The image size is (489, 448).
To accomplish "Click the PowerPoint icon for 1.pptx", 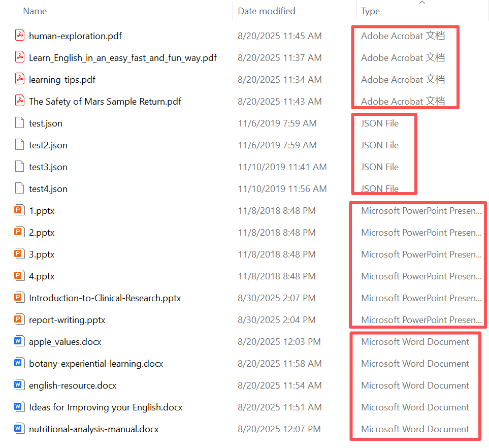I will [x=19, y=210].
